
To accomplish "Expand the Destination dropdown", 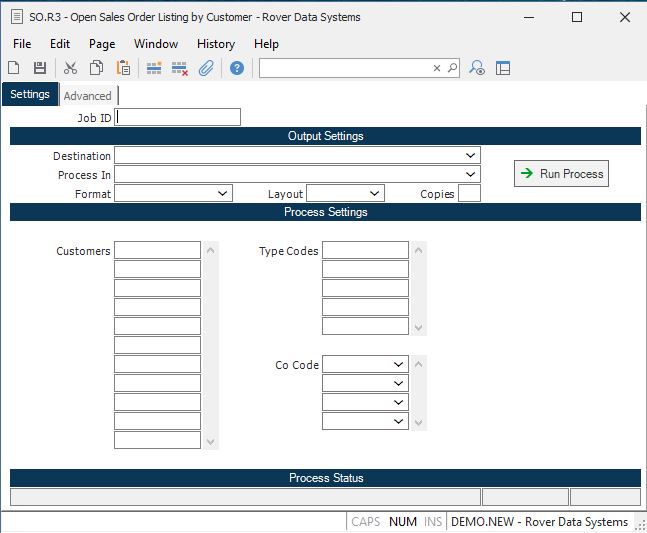I will click(x=470, y=156).
